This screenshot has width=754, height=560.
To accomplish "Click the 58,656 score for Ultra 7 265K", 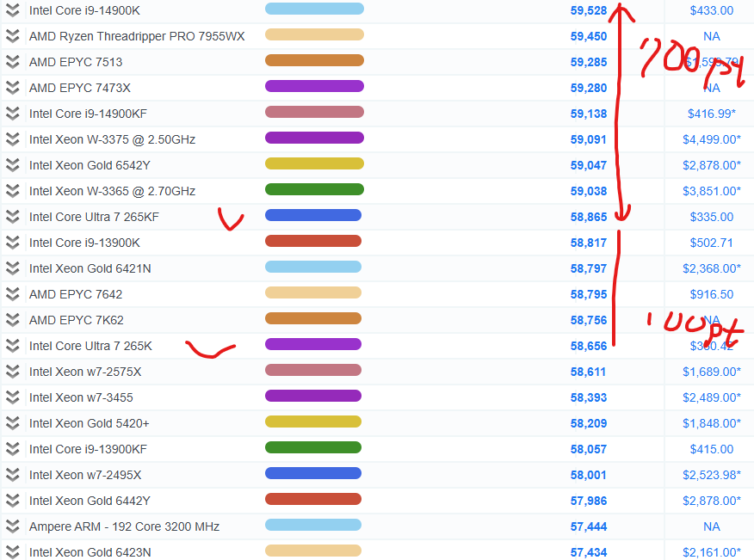I will pyautogui.click(x=589, y=346).
